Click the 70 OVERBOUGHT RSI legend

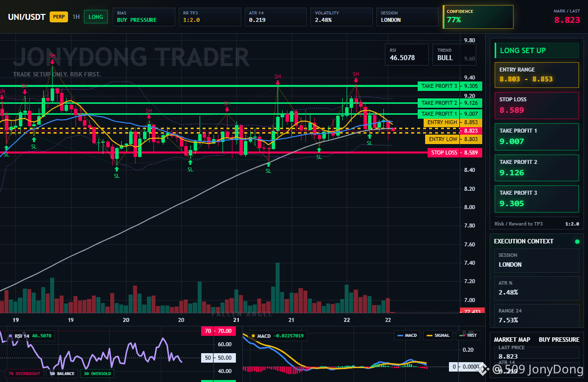click(x=24, y=374)
